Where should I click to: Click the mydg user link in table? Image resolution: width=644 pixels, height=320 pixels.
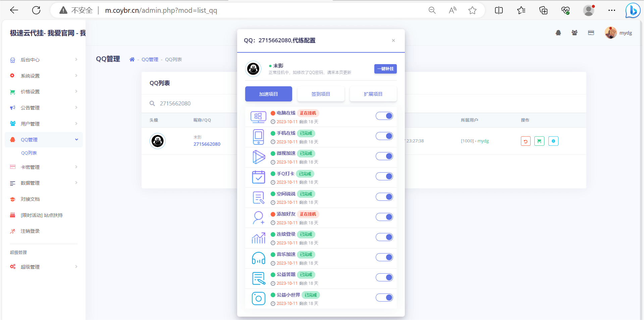pos(483,141)
